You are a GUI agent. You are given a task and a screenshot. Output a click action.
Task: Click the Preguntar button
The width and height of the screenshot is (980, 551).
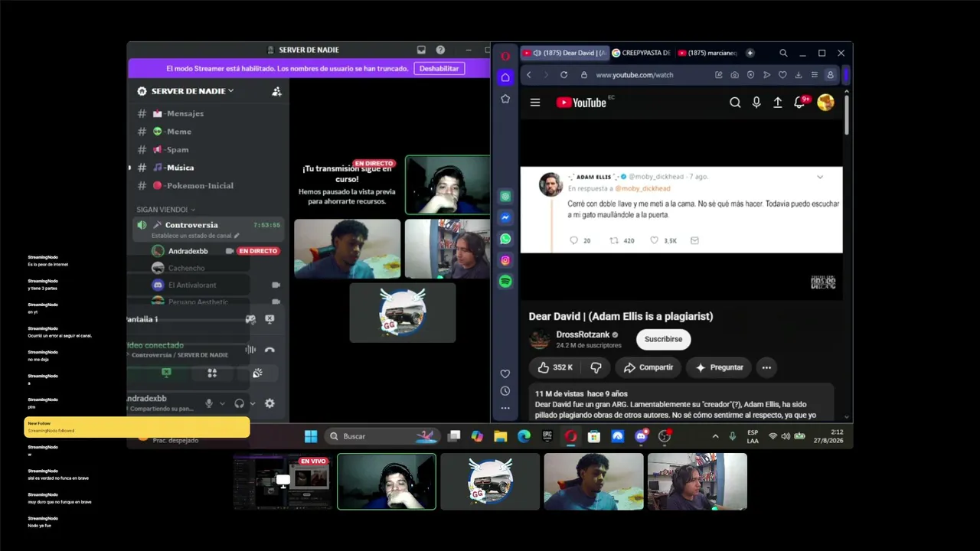(x=718, y=367)
